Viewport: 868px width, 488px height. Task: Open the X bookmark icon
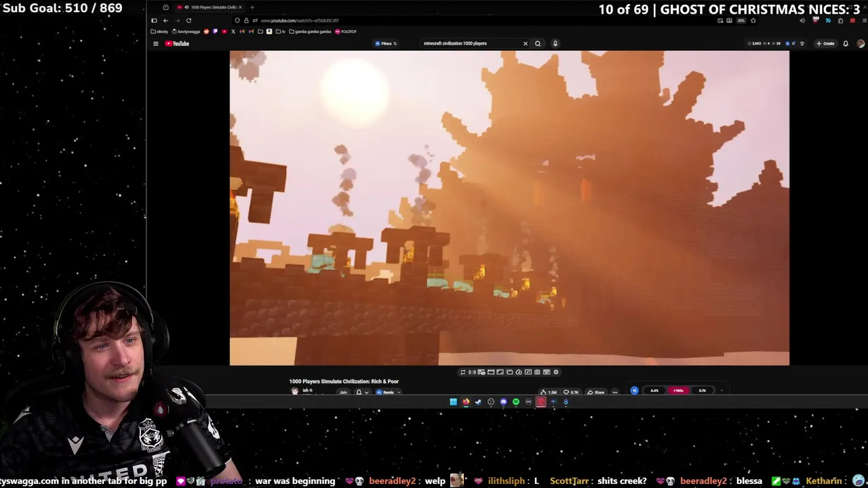[233, 31]
